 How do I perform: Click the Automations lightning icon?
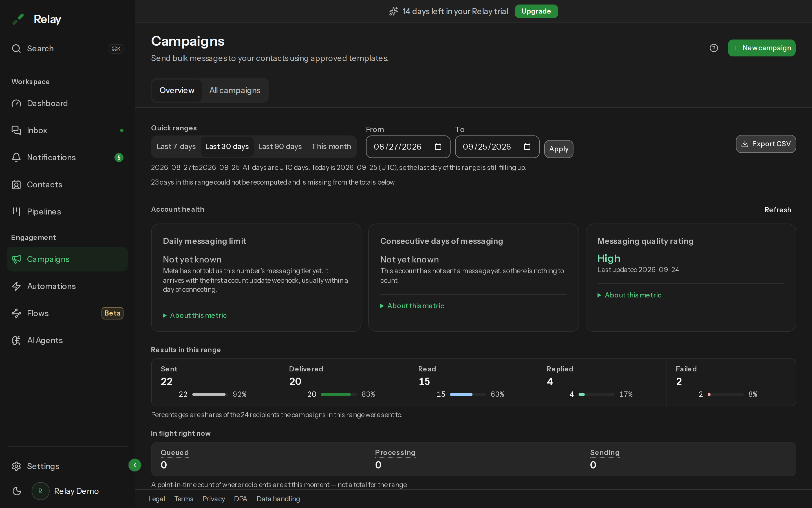tap(16, 286)
